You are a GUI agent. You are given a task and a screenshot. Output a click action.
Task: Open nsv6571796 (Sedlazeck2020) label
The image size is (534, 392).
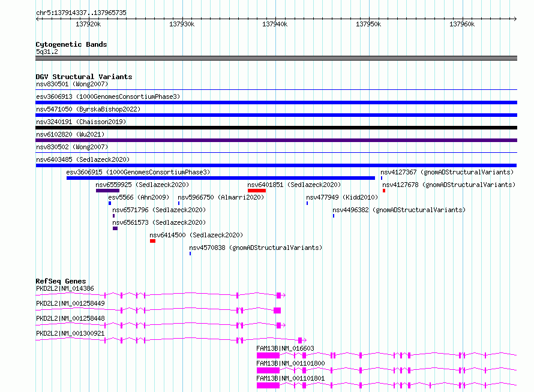tap(159, 210)
